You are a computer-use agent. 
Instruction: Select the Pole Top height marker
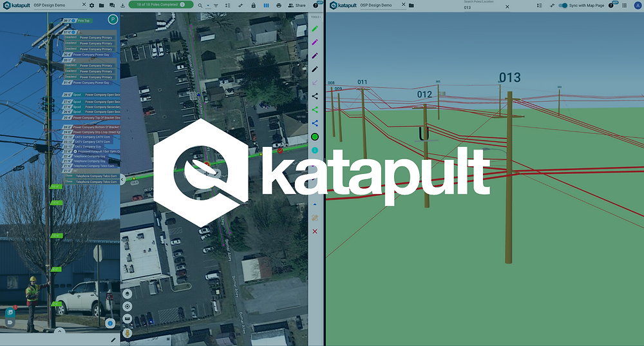point(84,21)
